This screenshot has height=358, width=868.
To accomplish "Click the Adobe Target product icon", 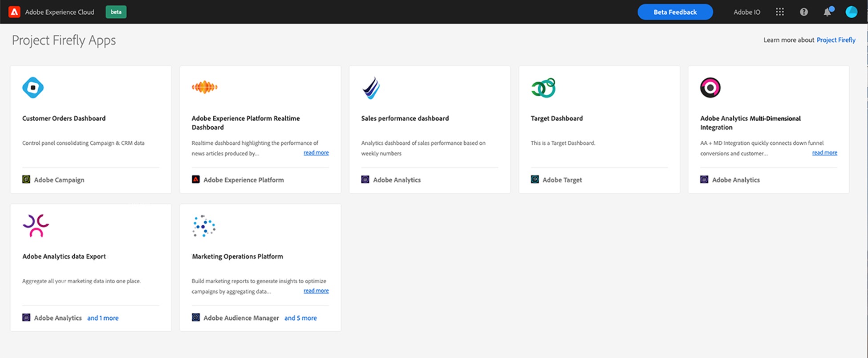I will [x=535, y=179].
